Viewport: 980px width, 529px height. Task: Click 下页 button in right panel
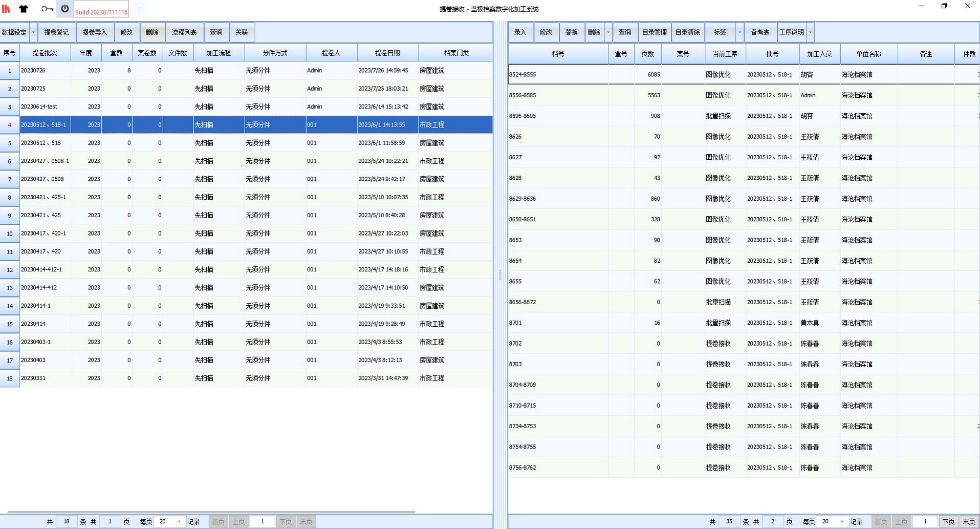[948, 521]
